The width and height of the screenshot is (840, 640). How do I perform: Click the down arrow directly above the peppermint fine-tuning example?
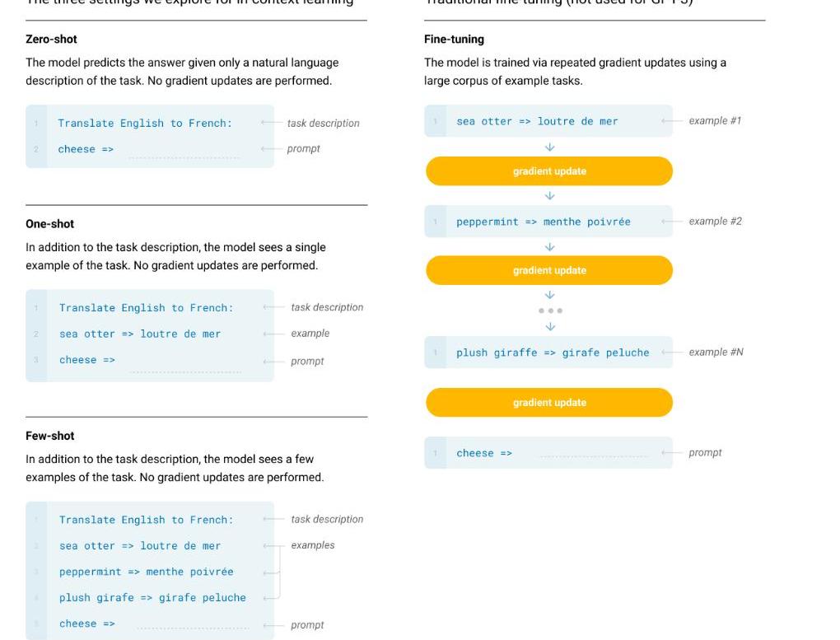[x=550, y=196]
